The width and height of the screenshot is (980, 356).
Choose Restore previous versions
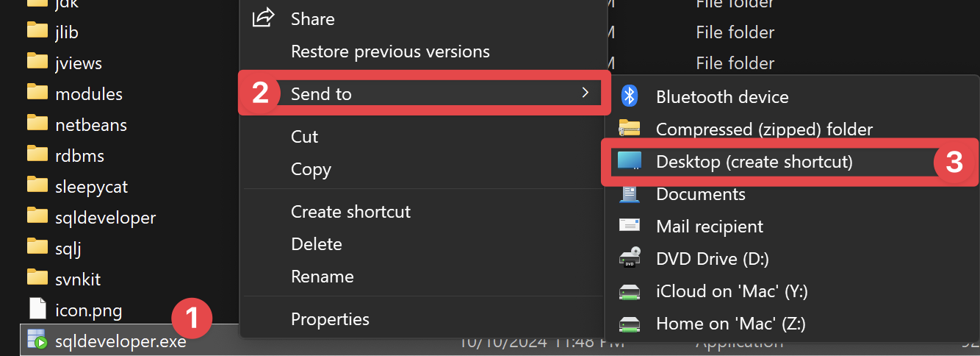click(389, 51)
